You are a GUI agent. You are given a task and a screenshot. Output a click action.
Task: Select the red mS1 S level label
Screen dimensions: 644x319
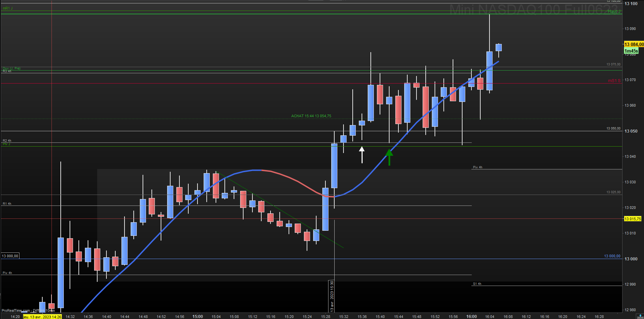click(x=614, y=81)
